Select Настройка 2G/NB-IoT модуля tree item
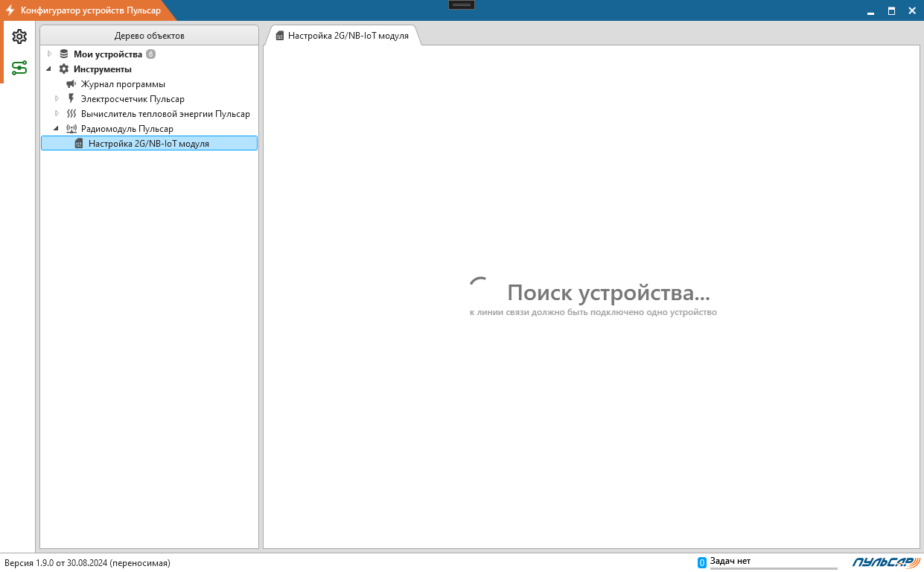The width and height of the screenshot is (924, 572). click(x=149, y=144)
